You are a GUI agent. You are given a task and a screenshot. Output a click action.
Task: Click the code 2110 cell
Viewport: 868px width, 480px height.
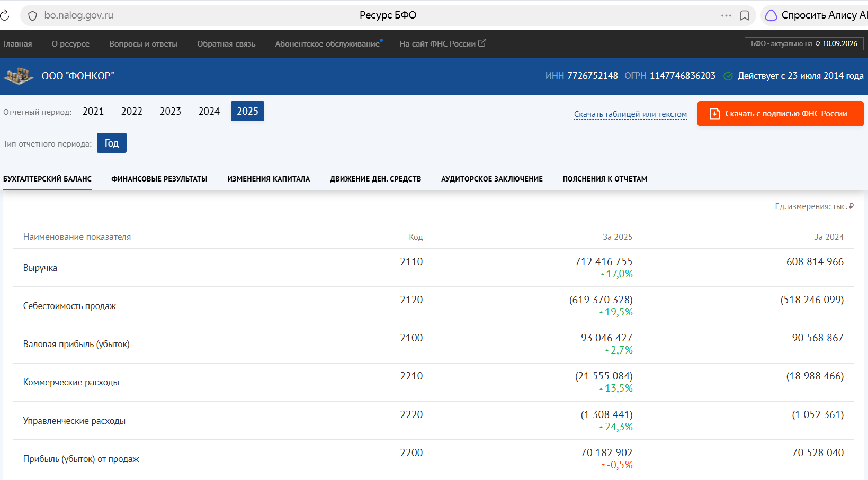pos(411,261)
